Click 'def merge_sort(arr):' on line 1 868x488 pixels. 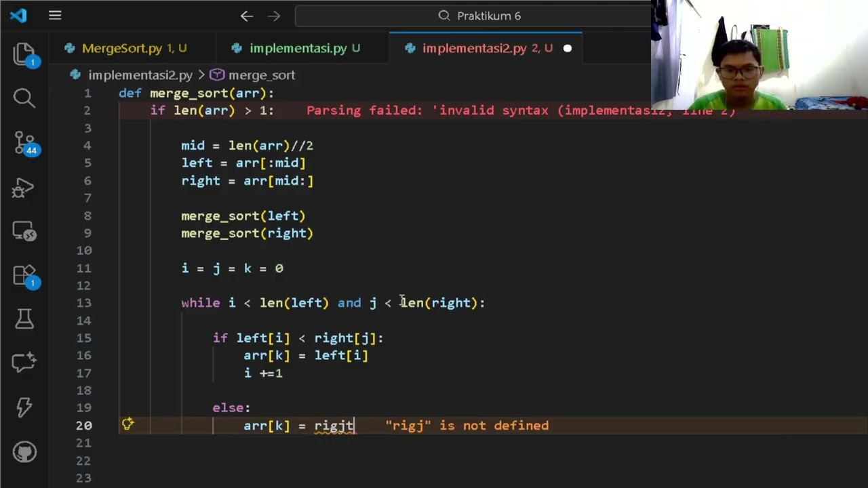pyautogui.click(x=197, y=93)
